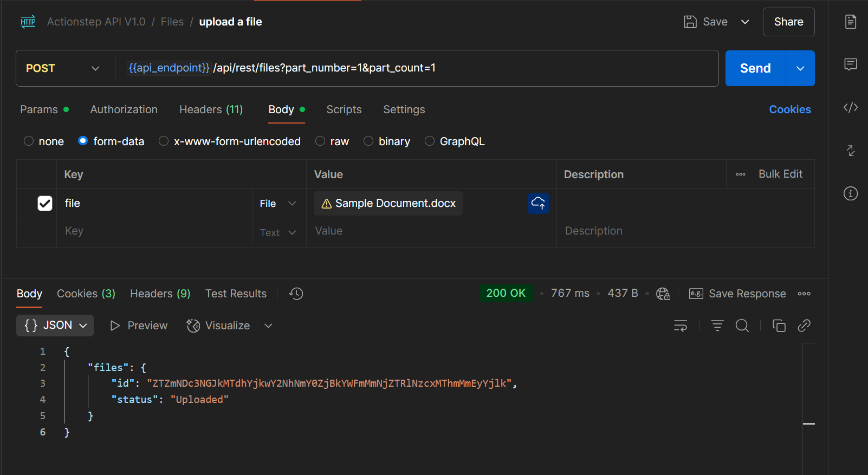Click the Share button
This screenshot has width=868, height=475.
pos(789,22)
